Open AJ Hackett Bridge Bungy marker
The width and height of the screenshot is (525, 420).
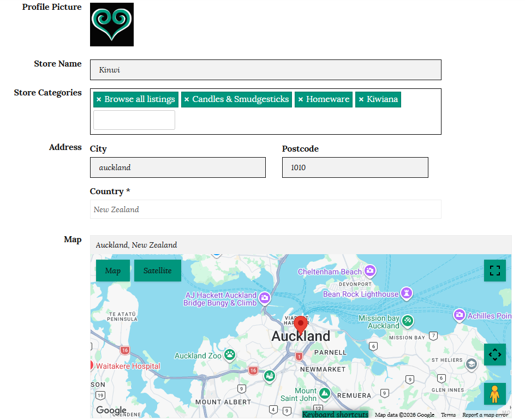click(265, 298)
